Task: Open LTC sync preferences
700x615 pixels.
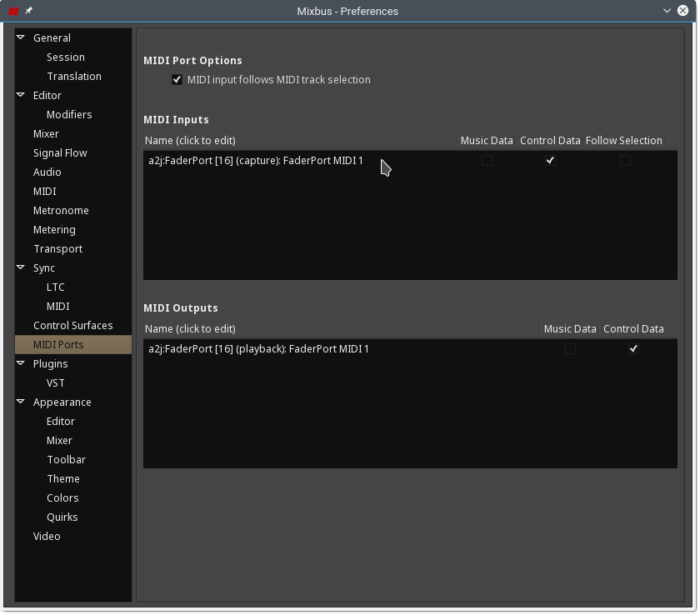Action: coord(55,287)
